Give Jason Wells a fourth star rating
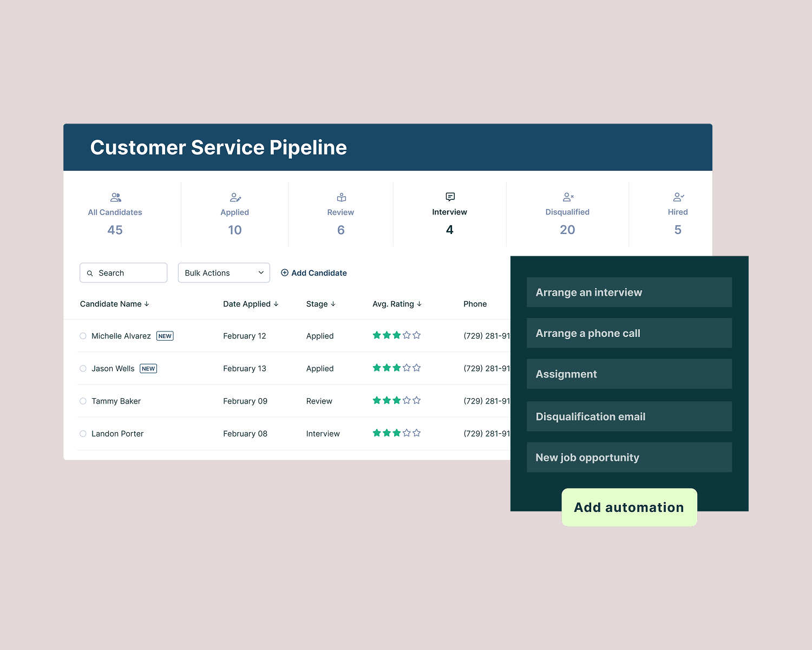Image resolution: width=812 pixels, height=650 pixels. point(407,368)
